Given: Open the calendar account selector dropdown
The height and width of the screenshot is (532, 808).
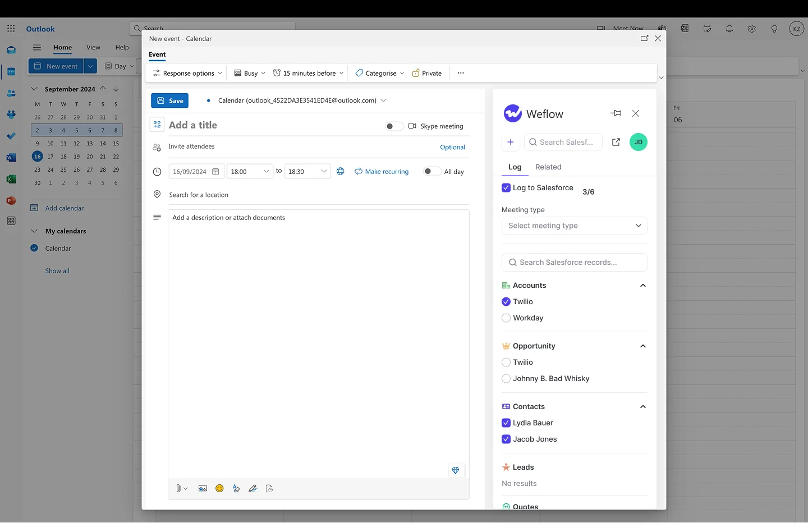Looking at the screenshot, I should (384, 100).
